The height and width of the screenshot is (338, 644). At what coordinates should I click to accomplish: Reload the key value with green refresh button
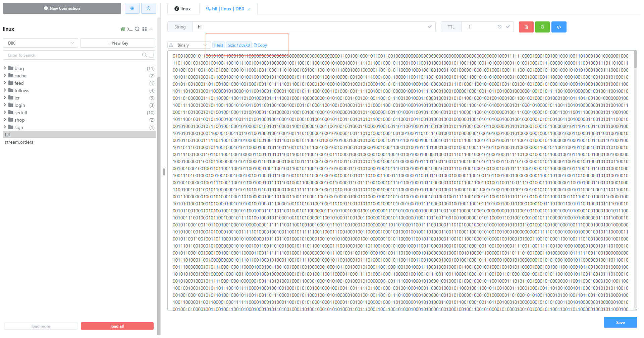(542, 27)
